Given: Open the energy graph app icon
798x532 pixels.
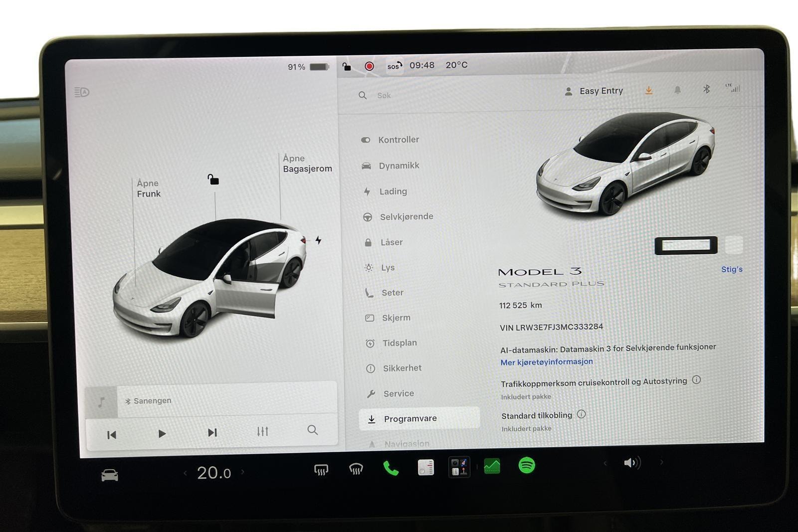Looking at the screenshot, I should [x=492, y=466].
